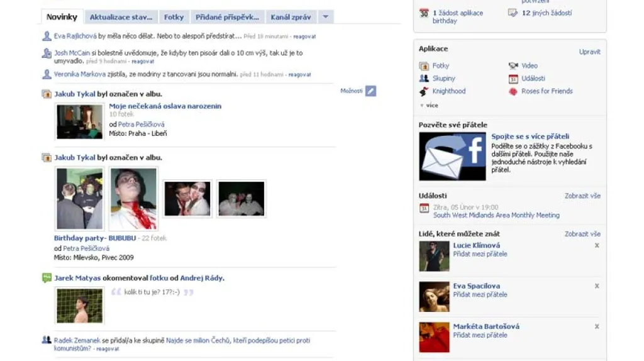Open Jakub Tykal's name in the first album story
The height and width of the screenshot is (361, 644).
coord(75,94)
